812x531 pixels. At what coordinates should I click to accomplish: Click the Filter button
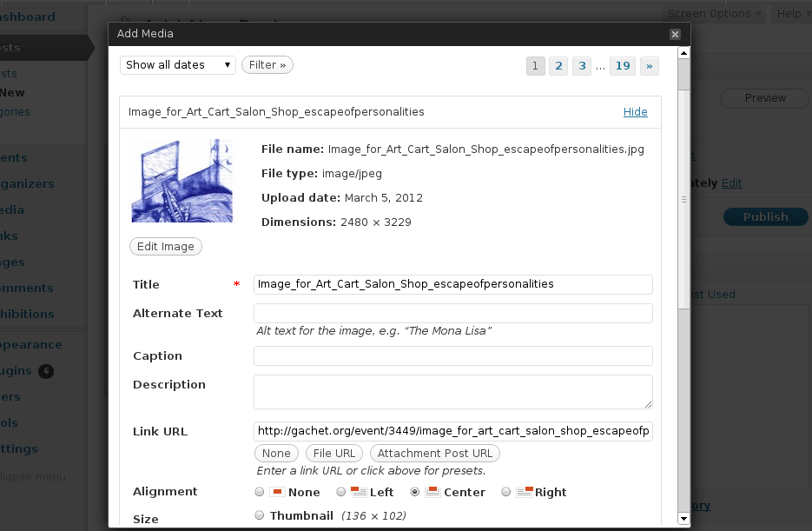click(267, 64)
